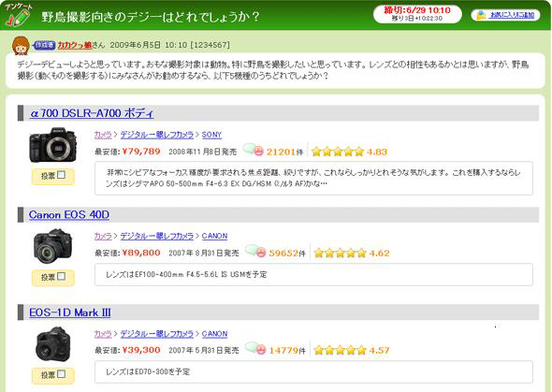Image resolution: width=552 pixels, height=392 pixels.
Task: Click comment box mentioning シグマAPO 50-500mm
Action: tap(313, 178)
